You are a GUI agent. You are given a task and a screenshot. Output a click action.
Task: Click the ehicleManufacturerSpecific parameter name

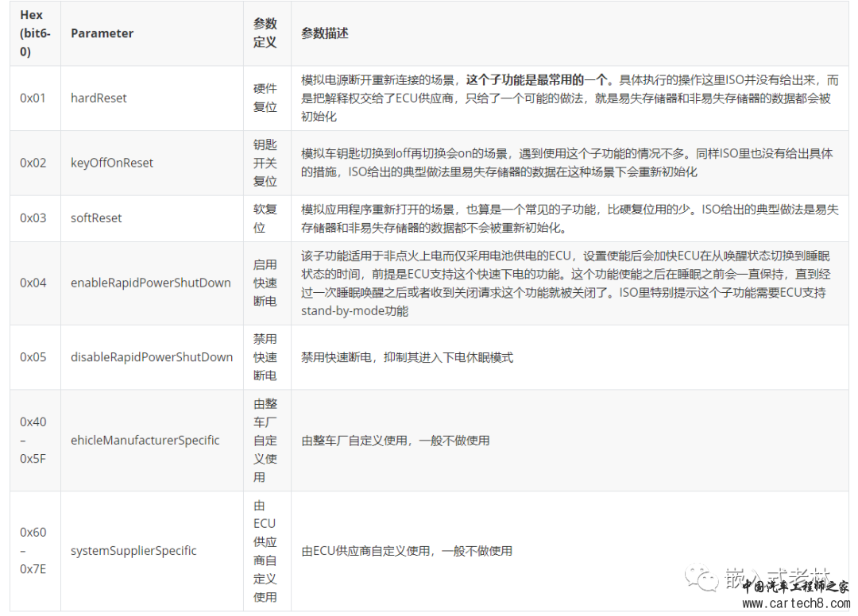pyautogui.click(x=145, y=441)
